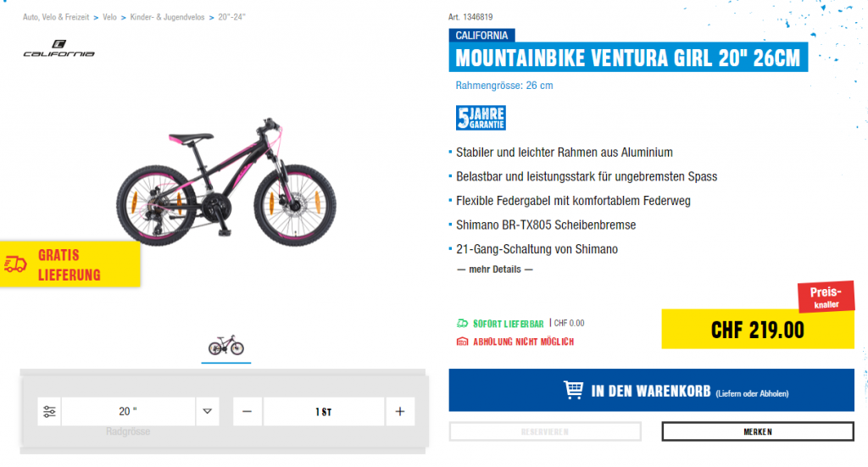Click the Gratis Lieferung delivery truck icon
This screenshot has height=467, width=868.
click(x=15, y=264)
